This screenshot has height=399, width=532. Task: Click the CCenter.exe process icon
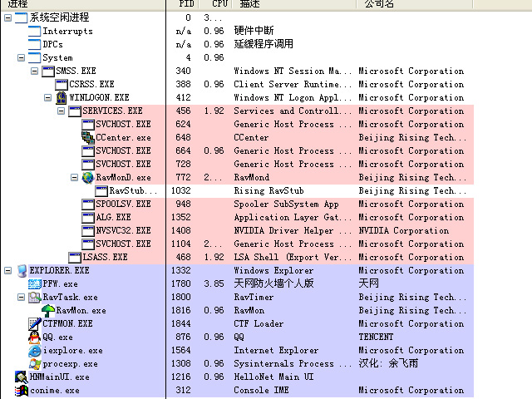click(x=88, y=137)
